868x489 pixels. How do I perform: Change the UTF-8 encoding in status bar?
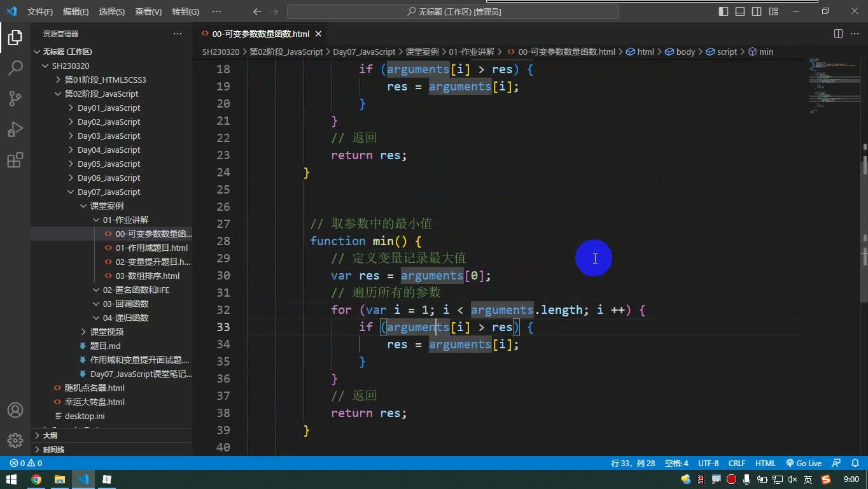708,464
